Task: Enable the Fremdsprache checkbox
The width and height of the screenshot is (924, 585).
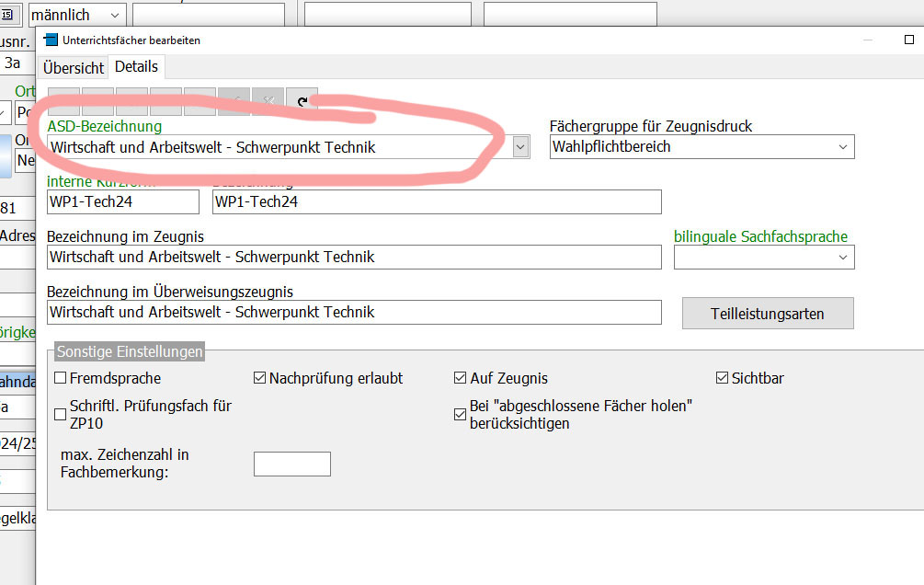Action: pyautogui.click(x=61, y=378)
